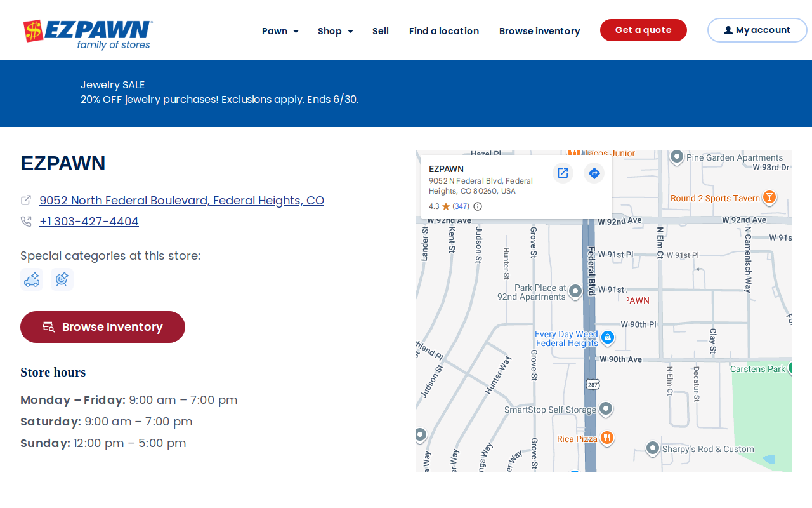Click the Saturday hours line
The image size is (812, 508).
click(x=107, y=422)
